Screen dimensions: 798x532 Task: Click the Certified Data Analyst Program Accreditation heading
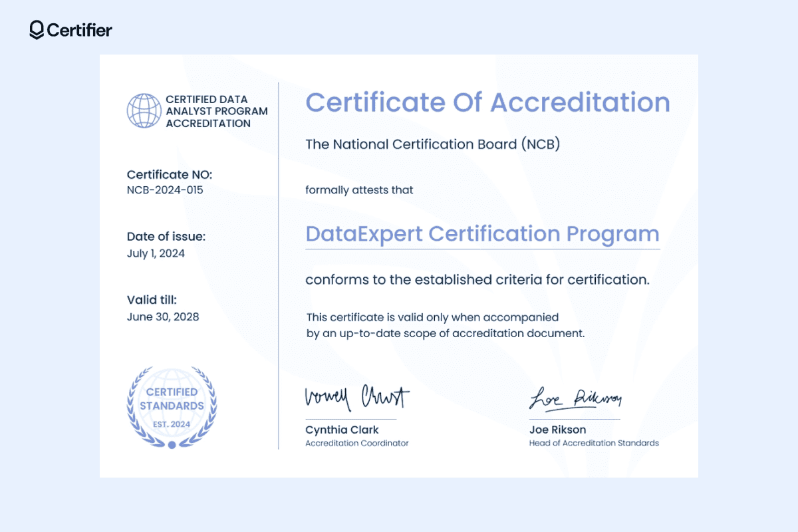(216, 111)
